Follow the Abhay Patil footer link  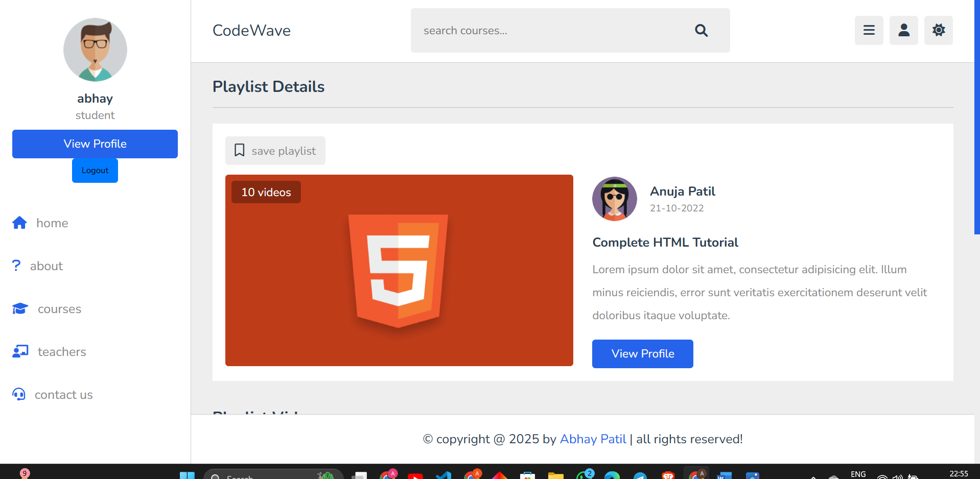tap(593, 439)
